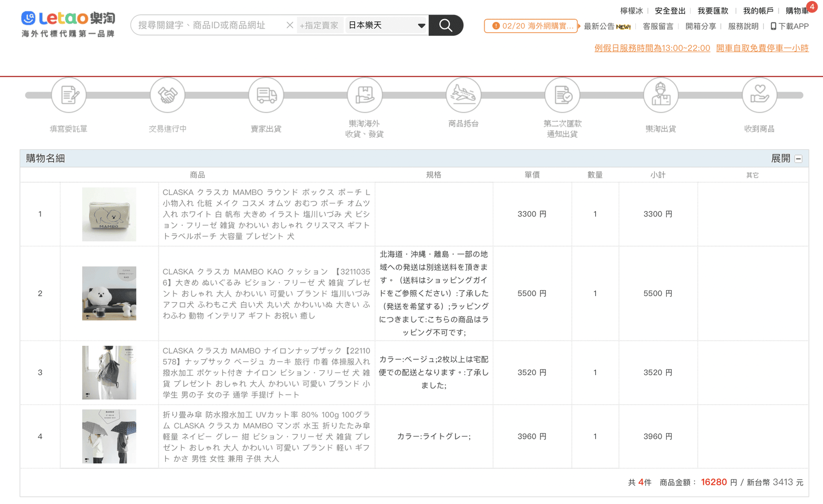The image size is (823, 504).
Task: Open 客服留言 link
Action: pyautogui.click(x=658, y=26)
